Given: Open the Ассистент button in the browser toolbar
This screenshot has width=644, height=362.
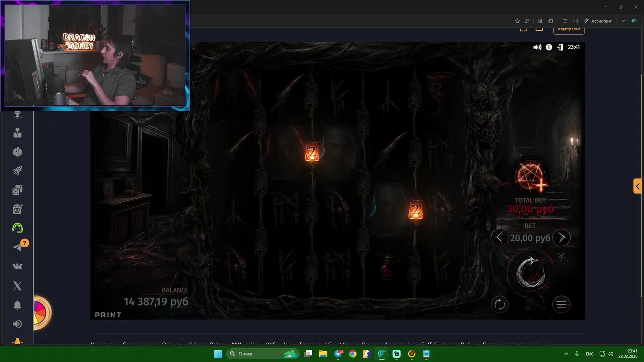Looking at the screenshot, I should pyautogui.click(x=598, y=21).
